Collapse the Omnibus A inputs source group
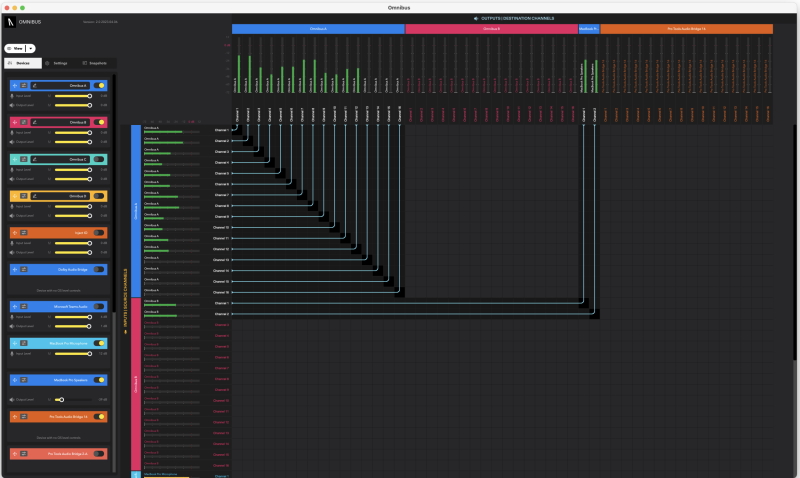Viewport: 800px width, 478px height. point(136,211)
